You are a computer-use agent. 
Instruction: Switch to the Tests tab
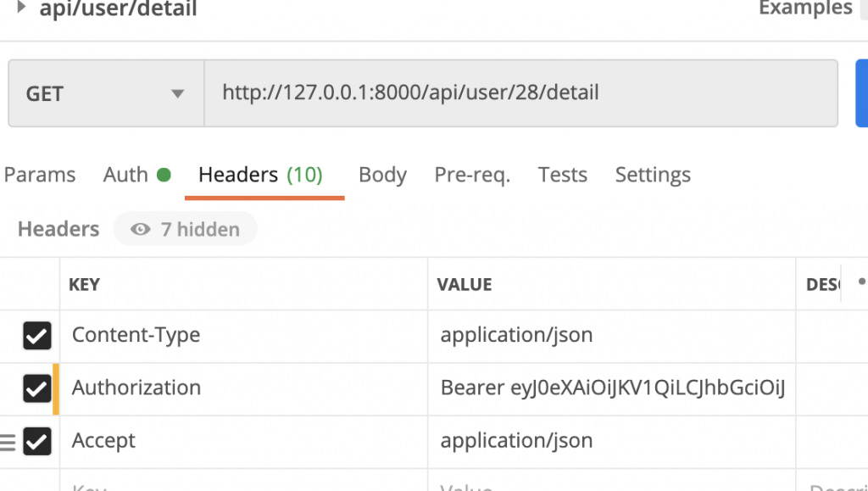pyautogui.click(x=562, y=175)
